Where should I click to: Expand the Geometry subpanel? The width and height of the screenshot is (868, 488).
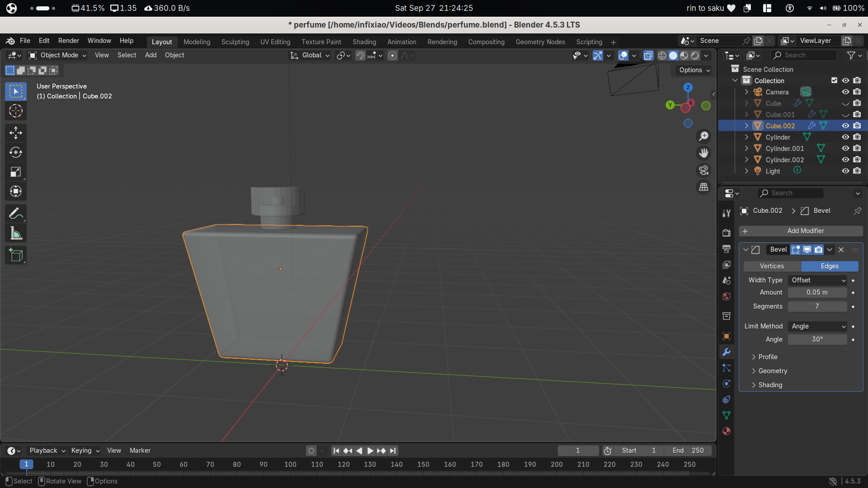(773, 371)
